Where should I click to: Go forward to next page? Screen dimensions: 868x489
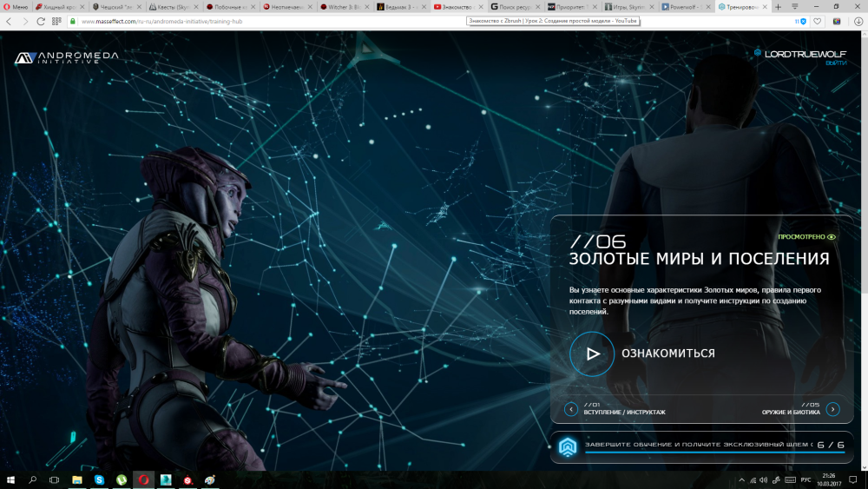point(25,21)
